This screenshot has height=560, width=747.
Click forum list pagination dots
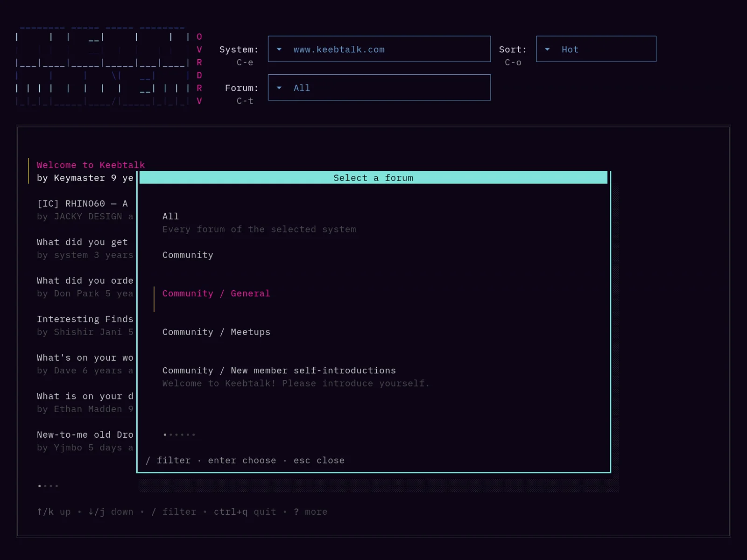click(x=179, y=435)
